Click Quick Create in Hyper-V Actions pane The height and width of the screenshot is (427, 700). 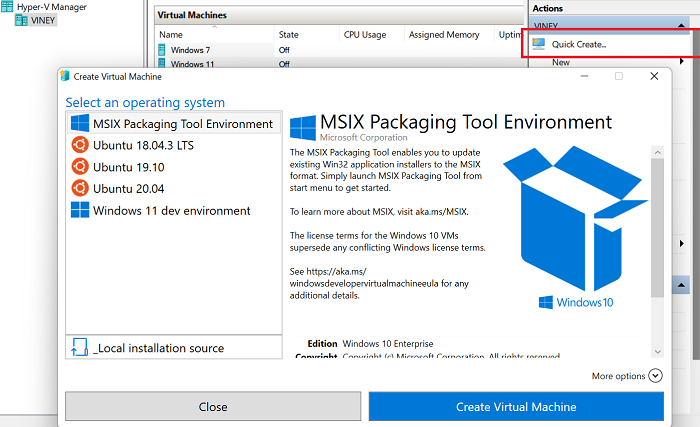pos(579,44)
